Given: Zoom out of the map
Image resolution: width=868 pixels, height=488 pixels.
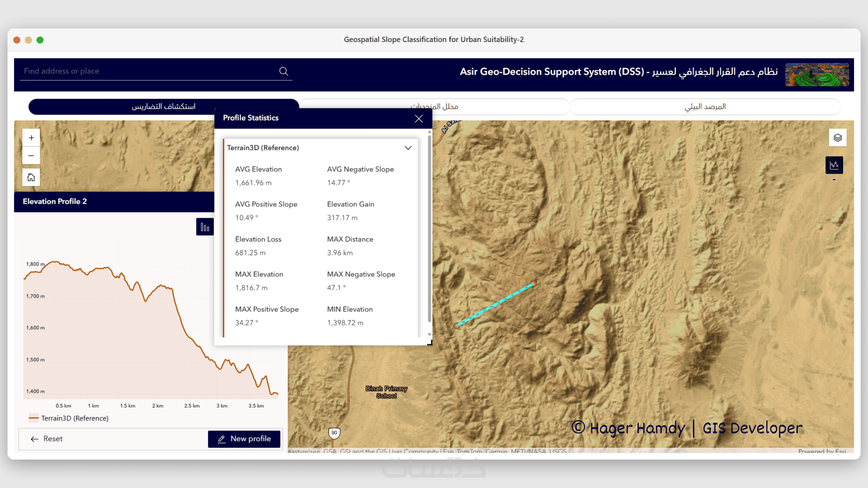Looking at the screenshot, I should point(31,155).
